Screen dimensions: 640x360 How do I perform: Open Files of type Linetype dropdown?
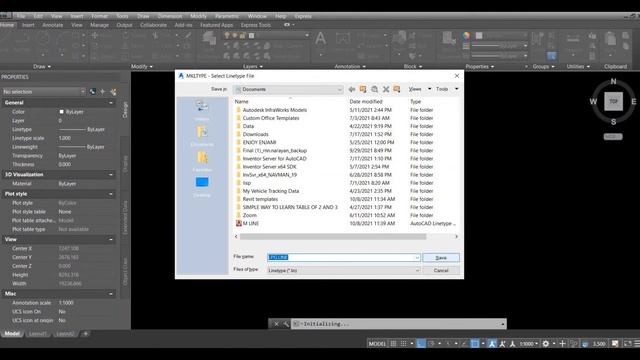(x=344, y=271)
